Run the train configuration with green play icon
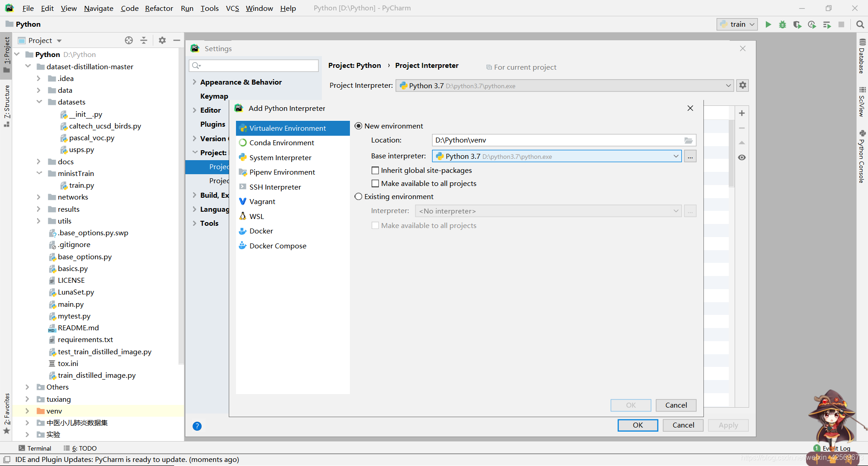The image size is (868, 466). (x=768, y=24)
